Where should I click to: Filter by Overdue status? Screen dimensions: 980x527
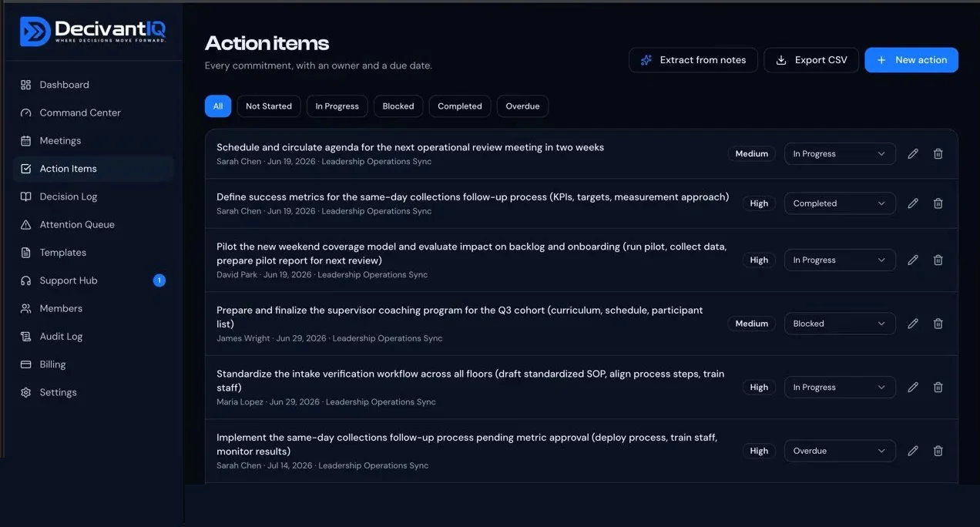tap(522, 106)
